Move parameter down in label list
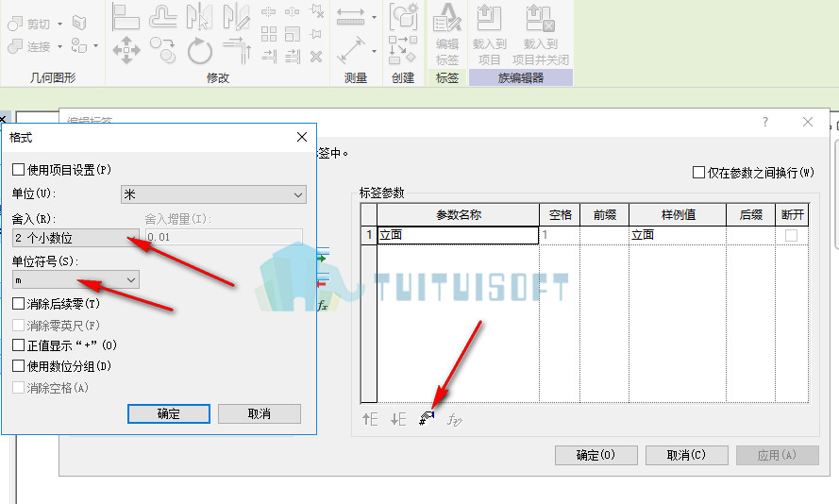The height and width of the screenshot is (504, 839). click(398, 419)
